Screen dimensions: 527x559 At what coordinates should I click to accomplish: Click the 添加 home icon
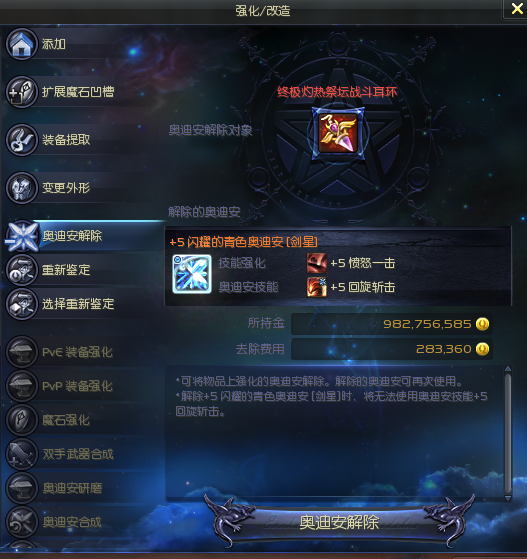coord(21,44)
